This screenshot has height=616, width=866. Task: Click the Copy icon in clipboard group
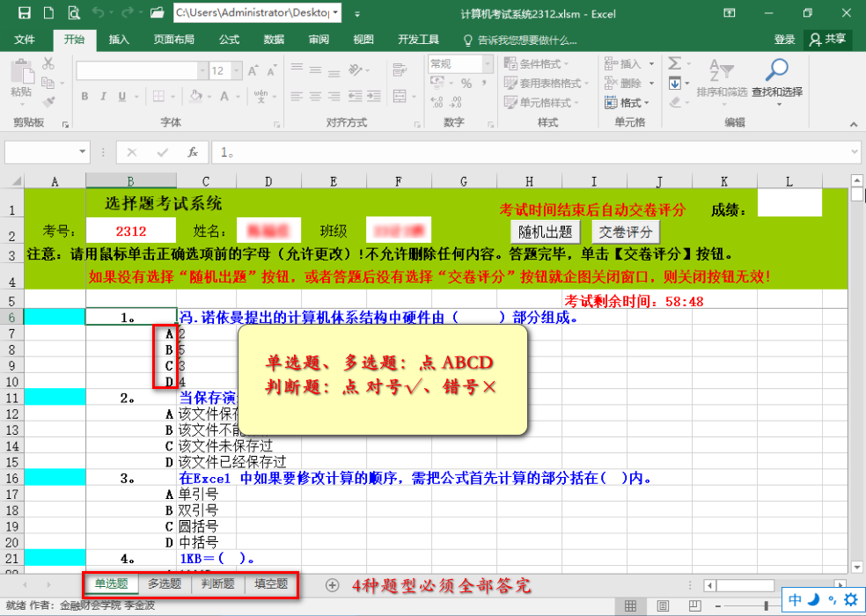point(48,83)
